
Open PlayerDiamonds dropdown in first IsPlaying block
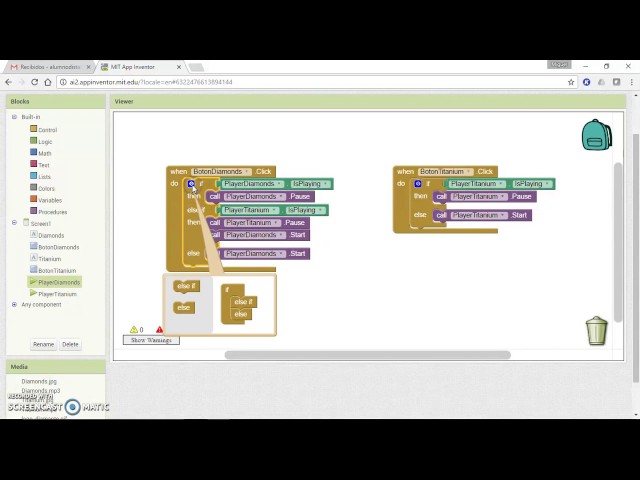[252, 184]
